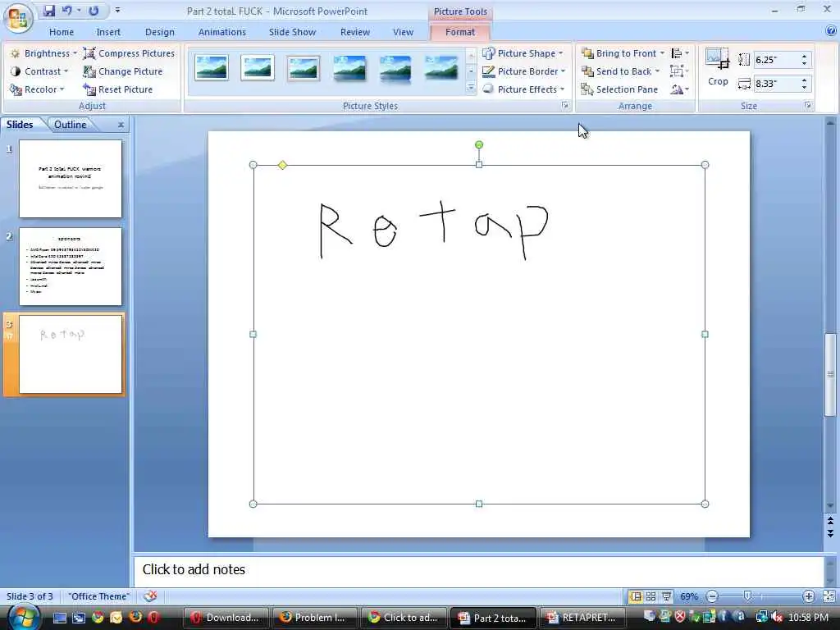Switch to Normal view in status bar
840x630 pixels.
point(636,596)
